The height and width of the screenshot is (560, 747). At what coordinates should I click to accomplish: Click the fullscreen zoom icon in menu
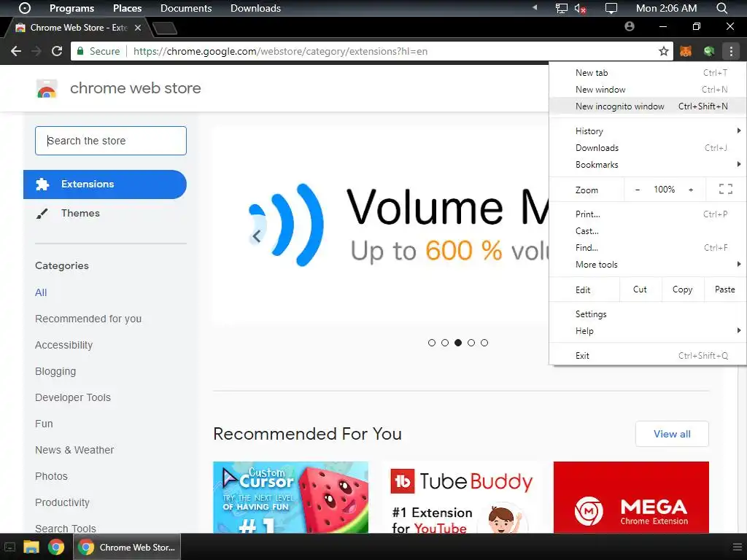726,190
